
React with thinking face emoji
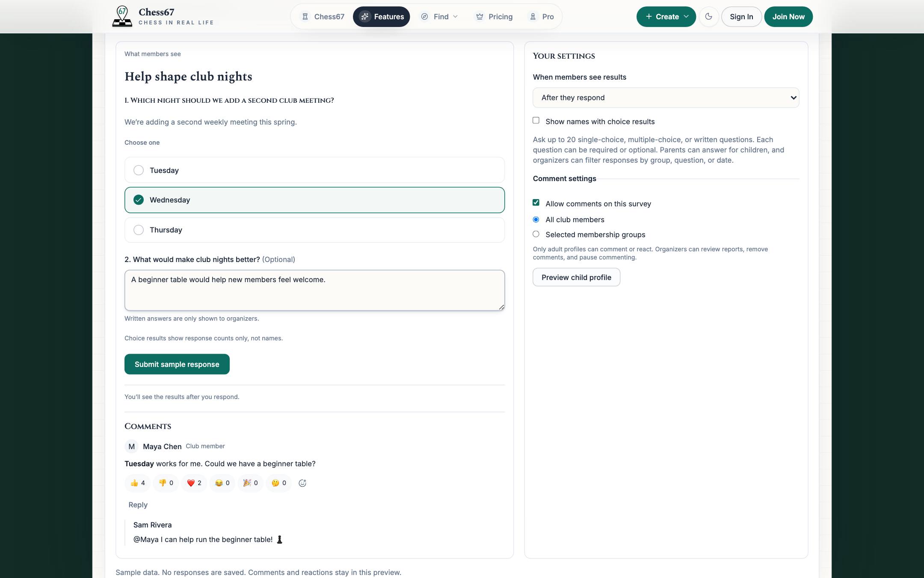point(279,483)
